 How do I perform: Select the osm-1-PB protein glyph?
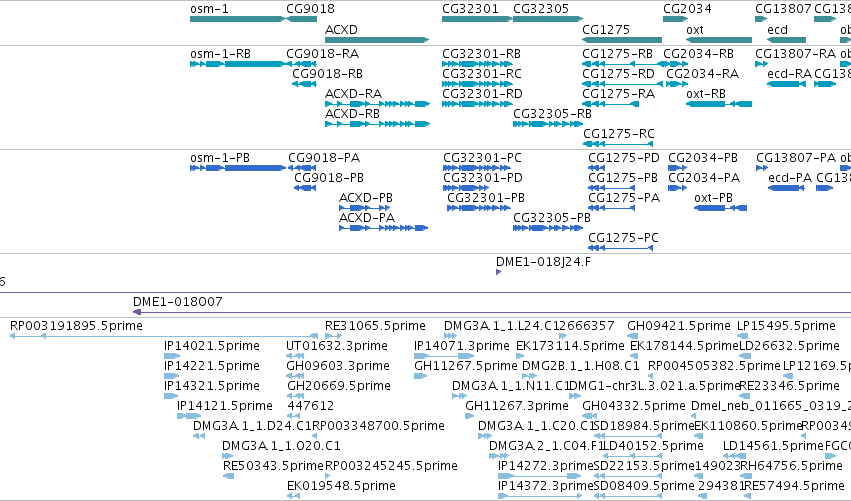tap(238, 168)
